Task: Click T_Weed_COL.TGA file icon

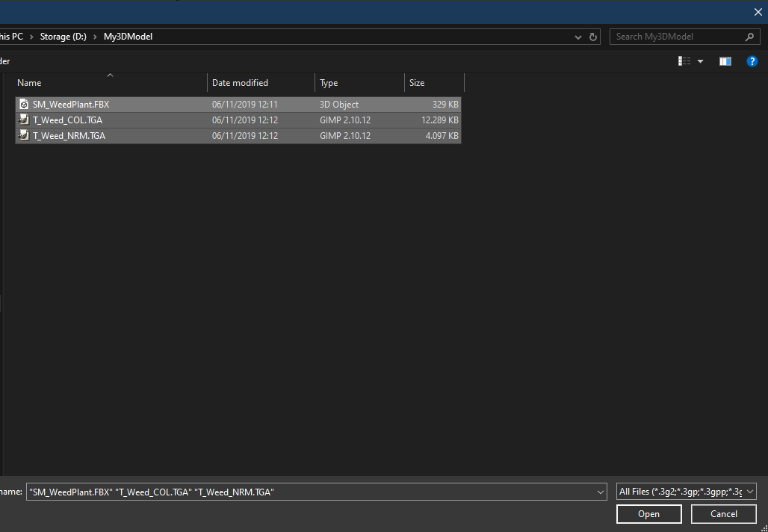Action: pos(23,120)
